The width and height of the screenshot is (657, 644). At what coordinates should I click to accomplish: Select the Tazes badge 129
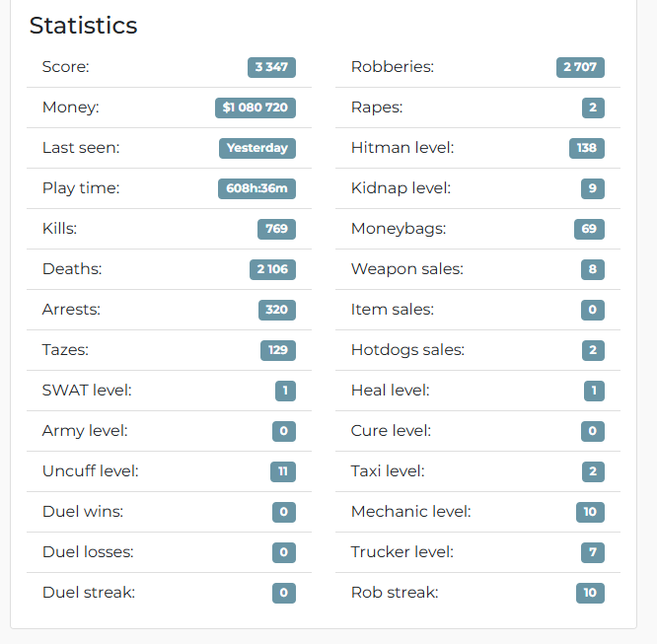pyautogui.click(x=278, y=350)
